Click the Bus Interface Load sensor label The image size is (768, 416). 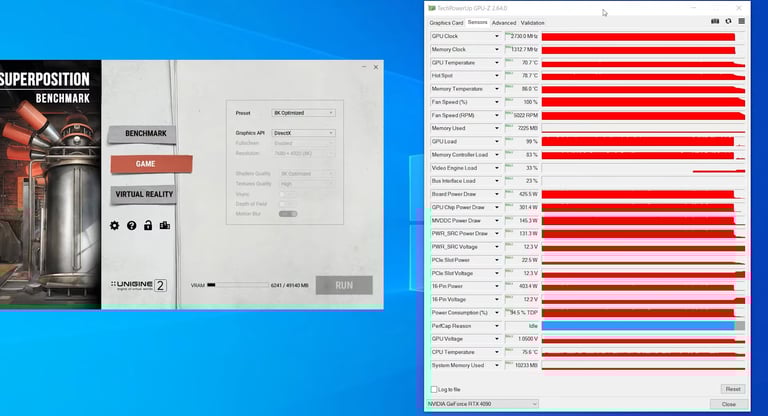point(454,181)
